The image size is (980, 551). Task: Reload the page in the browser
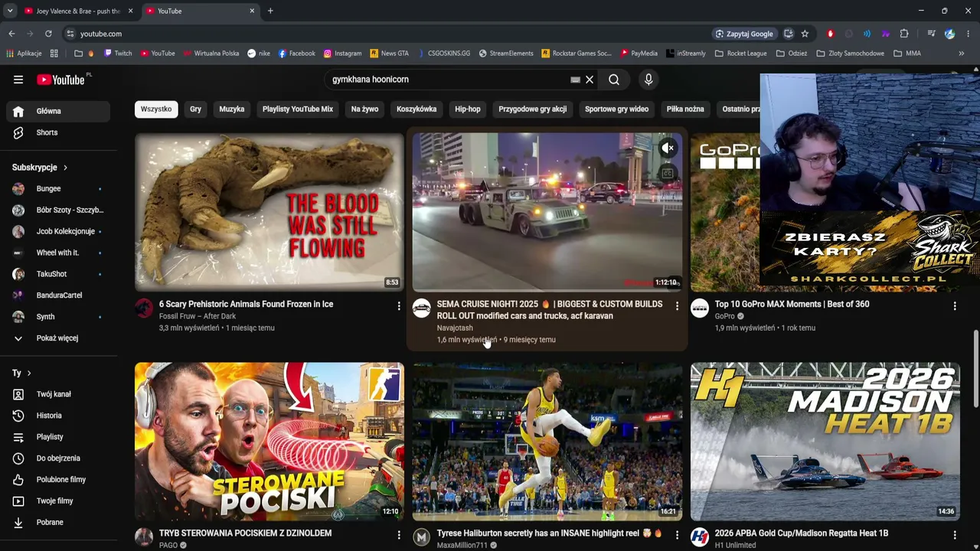[48, 34]
